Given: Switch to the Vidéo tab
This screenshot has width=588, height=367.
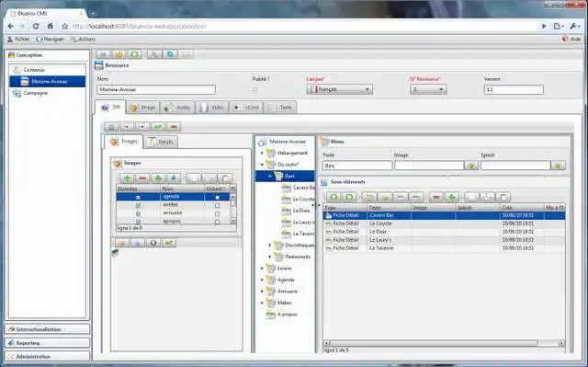Looking at the screenshot, I should coord(212,108).
